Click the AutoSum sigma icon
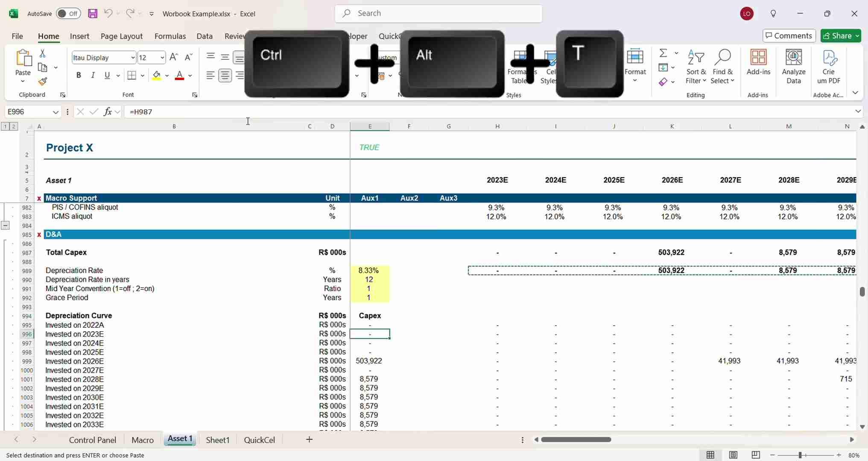This screenshot has width=868, height=461. [663, 53]
